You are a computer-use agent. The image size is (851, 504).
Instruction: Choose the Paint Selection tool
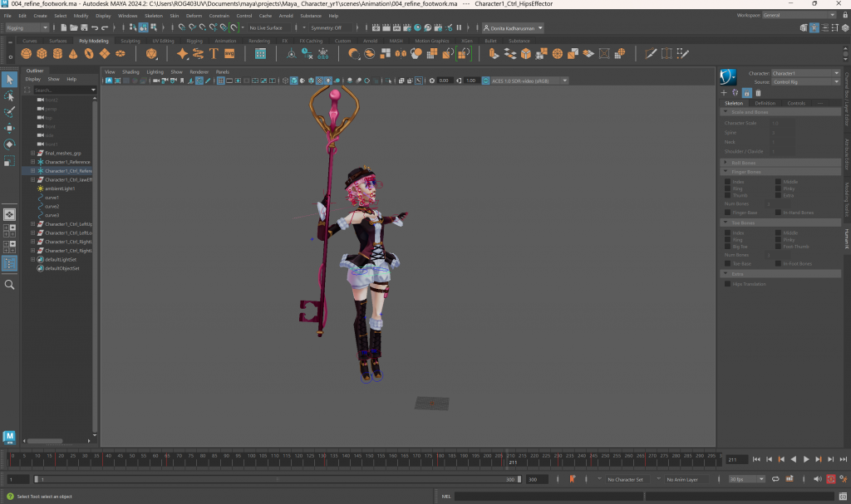click(x=9, y=112)
